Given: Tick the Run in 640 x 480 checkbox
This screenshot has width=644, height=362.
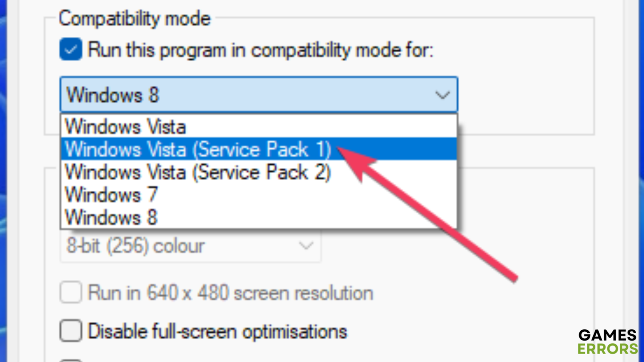Looking at the screenshot, I should click(70, 292).
